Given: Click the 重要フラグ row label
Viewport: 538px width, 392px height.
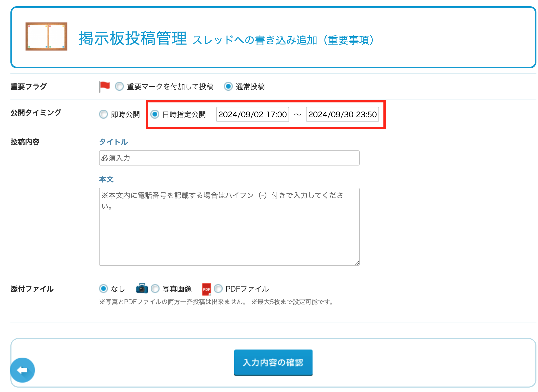Looking at the screenshot, I should click(x=29, y=87).
